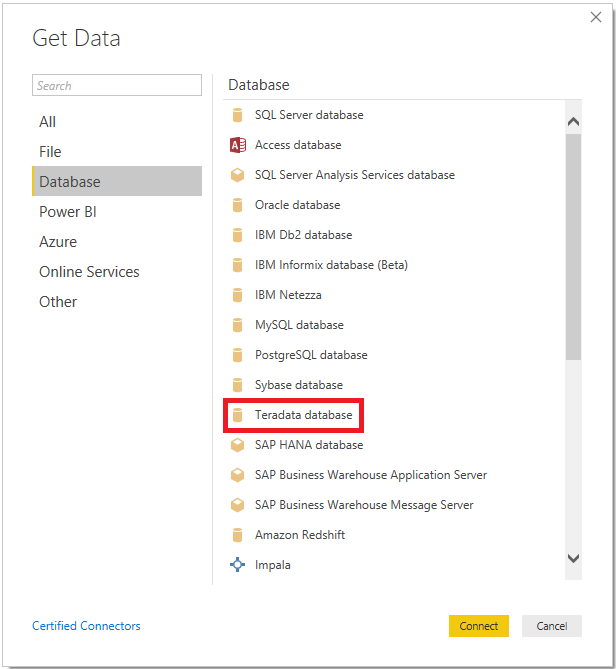Click the scrollbar down arrow
The height and width of the screenshot is (669, 616).
[x=573, y=558]
